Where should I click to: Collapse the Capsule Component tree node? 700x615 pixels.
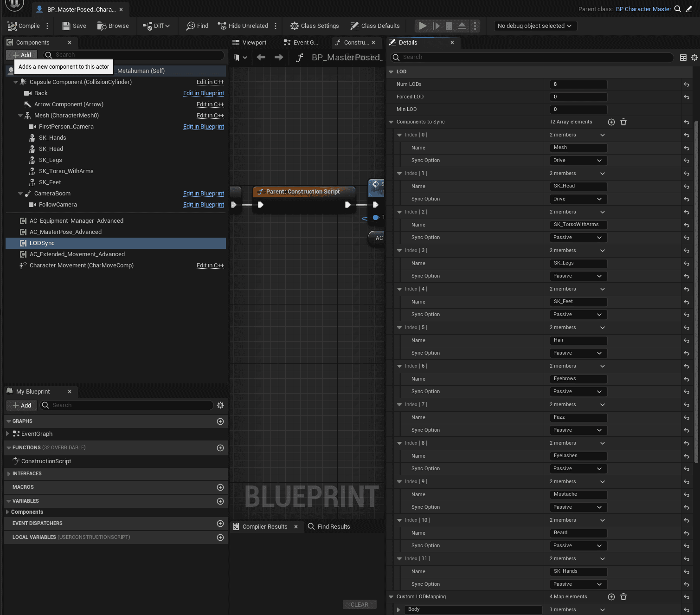tap(16, 82)
